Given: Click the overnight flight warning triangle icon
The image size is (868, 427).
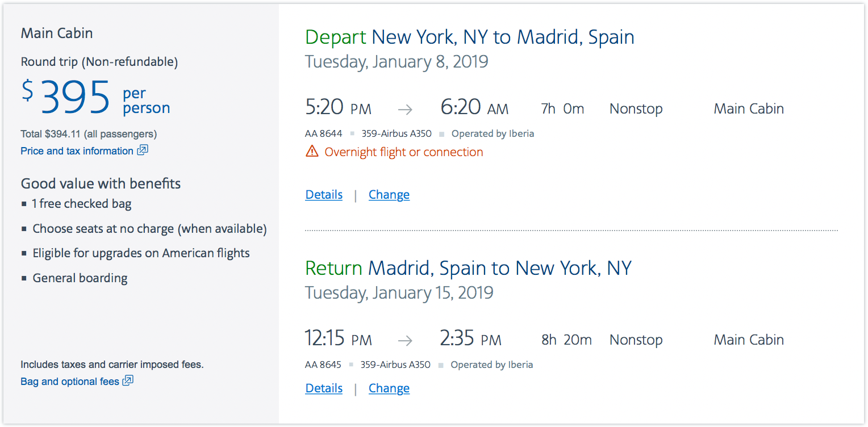Looking at the screenshot, I should pyautogui.click(x=312, y=152).
